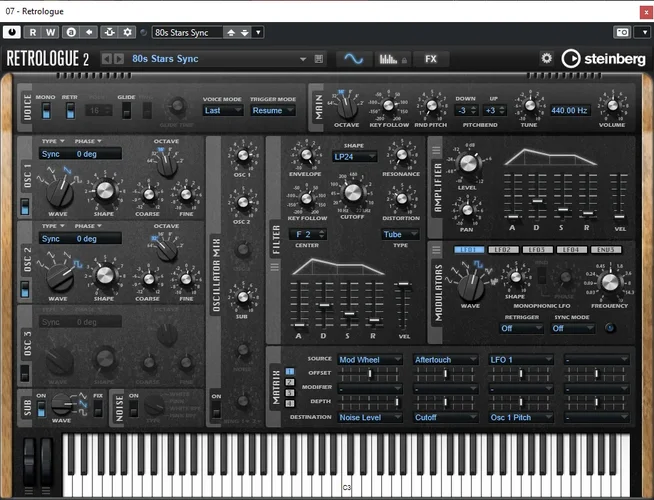Viewport: 654px width, 500px height.
Task: Enable Write automation W button
Action: [x=49, y=32]
